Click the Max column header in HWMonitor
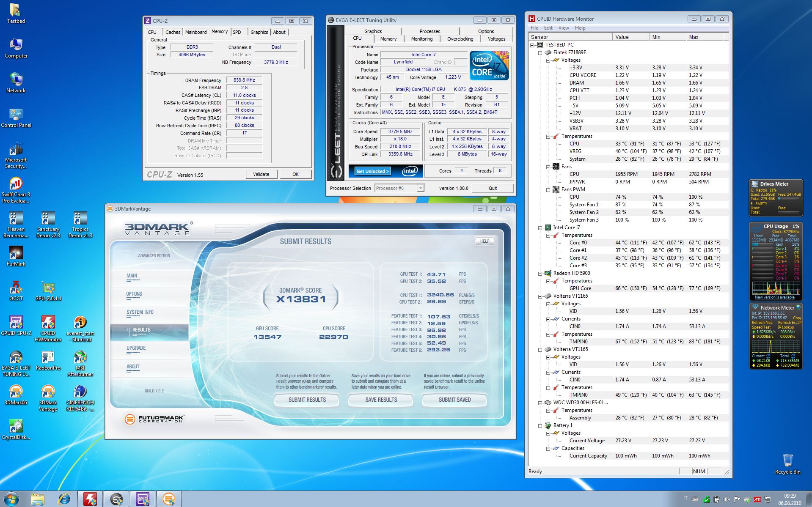This screenshot has width=812, height=507. (x=705, y=37)
